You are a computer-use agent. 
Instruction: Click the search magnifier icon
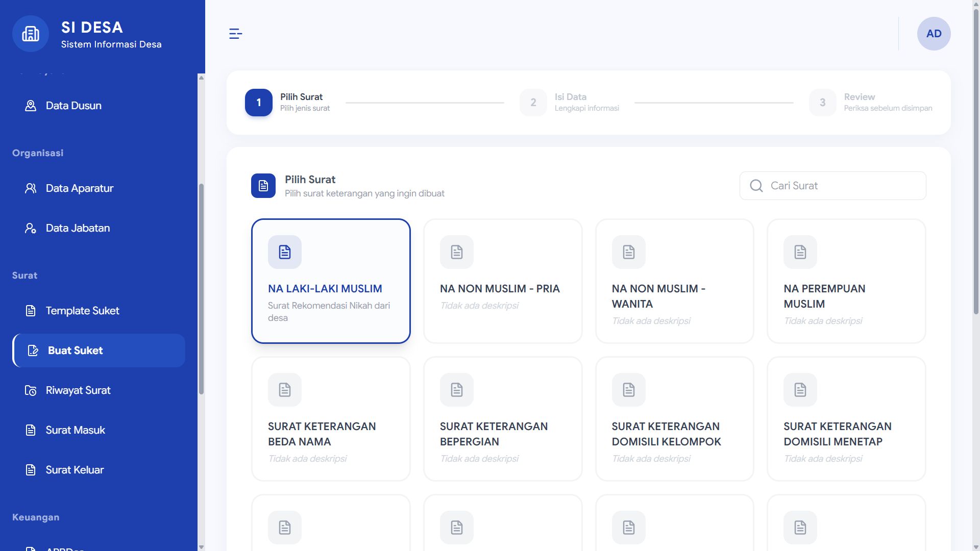pyautogui.click(x=756, y=186)
